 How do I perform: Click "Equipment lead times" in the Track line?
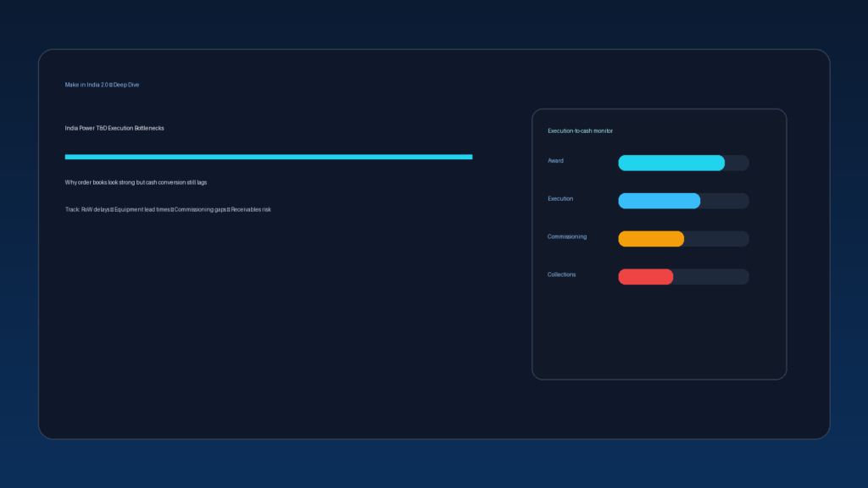pos(142,208)
